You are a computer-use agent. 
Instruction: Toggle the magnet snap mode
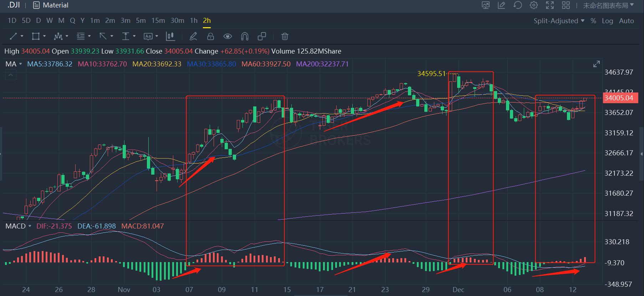pyautogui.click(x=245, y=36)
